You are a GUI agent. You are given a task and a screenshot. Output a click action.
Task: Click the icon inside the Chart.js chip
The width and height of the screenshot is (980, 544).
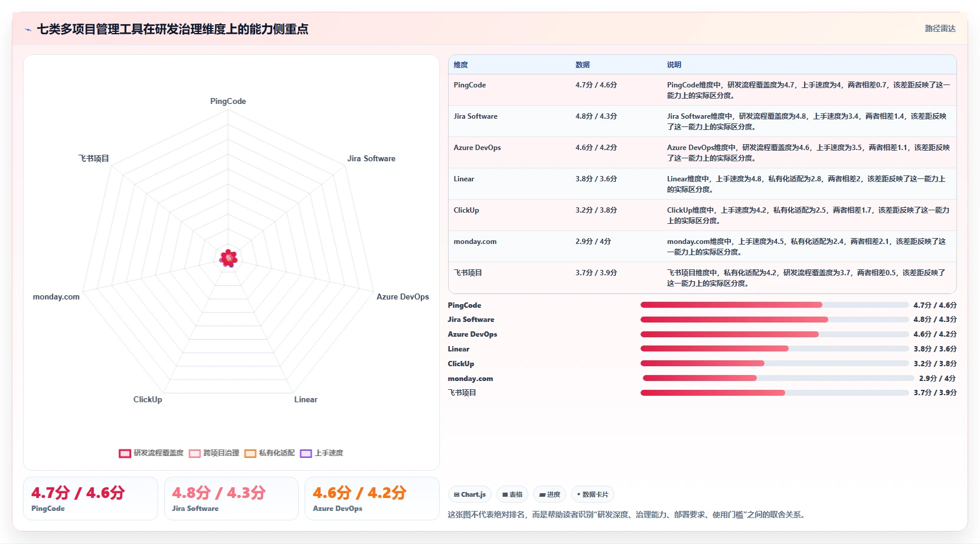point(456,495)
